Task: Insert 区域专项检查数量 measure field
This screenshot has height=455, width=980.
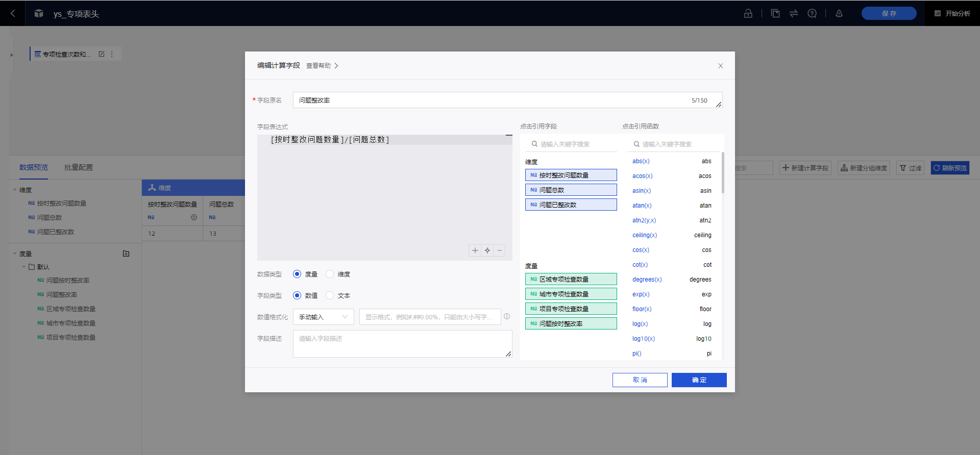Action: pos(571,279)
